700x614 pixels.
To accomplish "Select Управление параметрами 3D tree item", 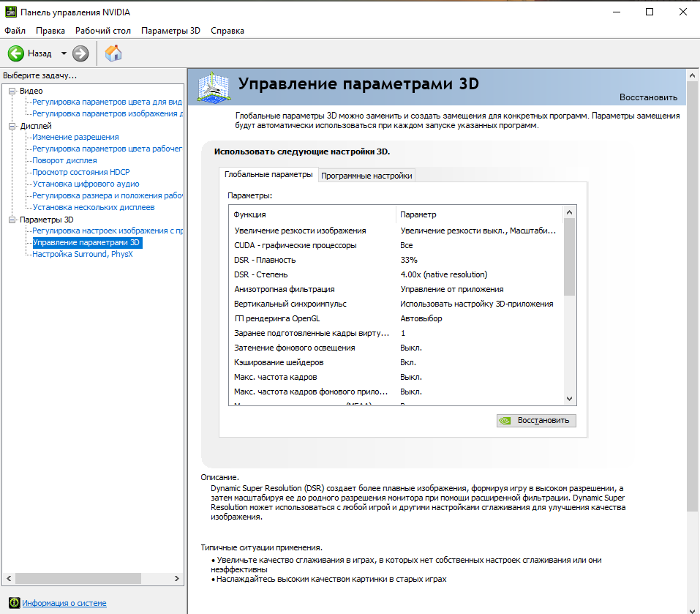I will pyautogui.click(x=87, y=242).
